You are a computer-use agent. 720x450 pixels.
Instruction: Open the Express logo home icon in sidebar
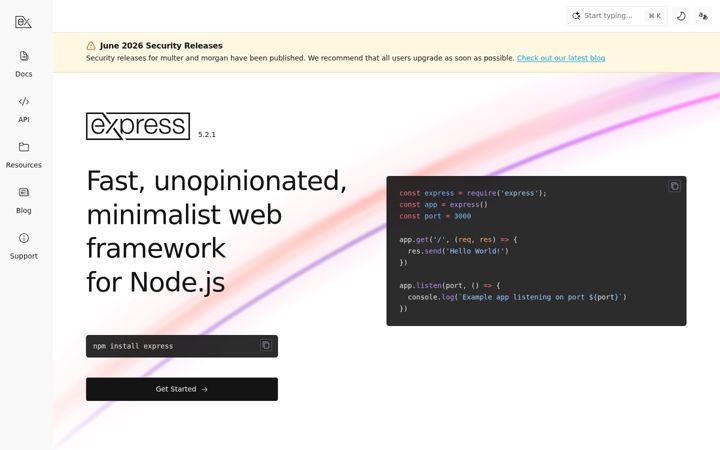coord(23,22)
